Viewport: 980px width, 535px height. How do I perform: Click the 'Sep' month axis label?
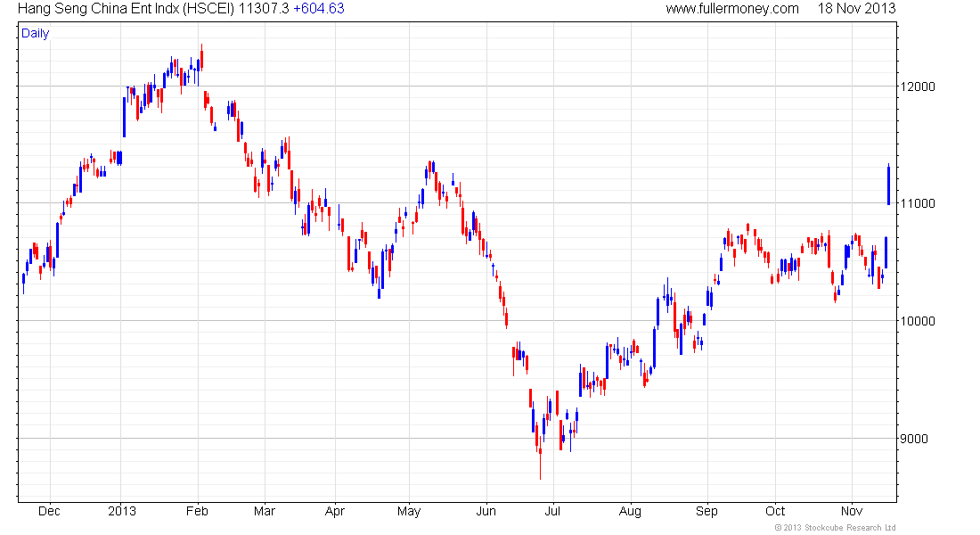[706, 511]
